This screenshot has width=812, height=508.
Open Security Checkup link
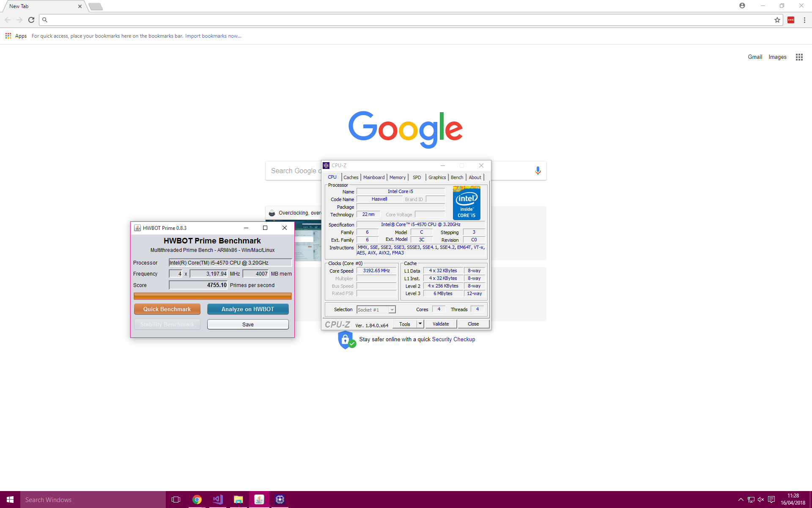tap(453, 340)
